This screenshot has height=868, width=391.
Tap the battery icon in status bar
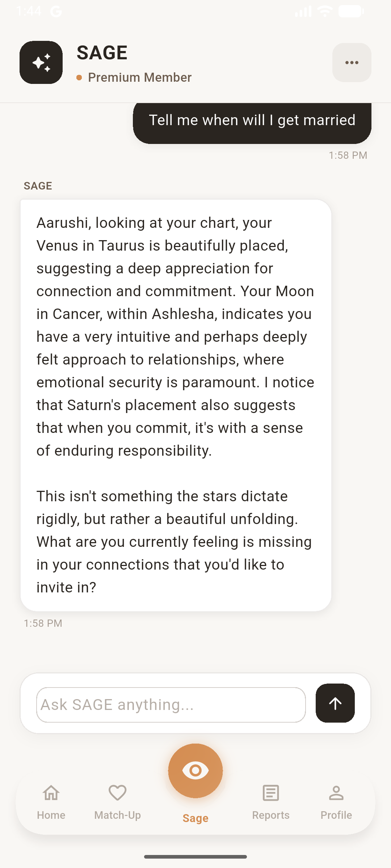point(351,11)
